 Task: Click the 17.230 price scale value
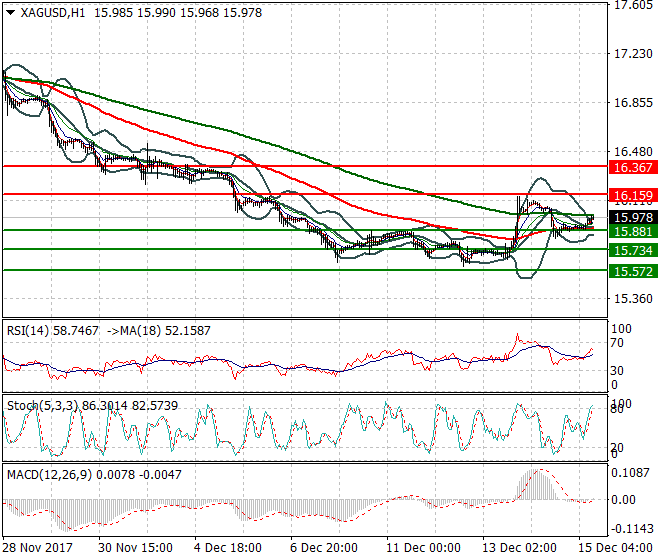tap(633, 54)
